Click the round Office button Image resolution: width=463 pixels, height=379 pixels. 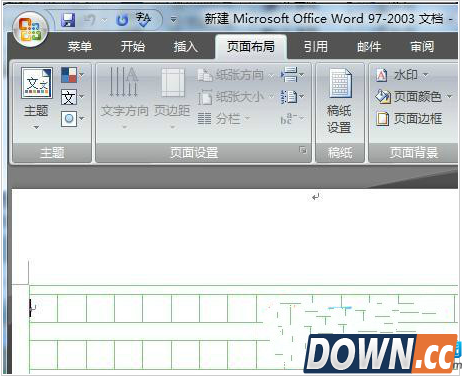click(30, 29)
